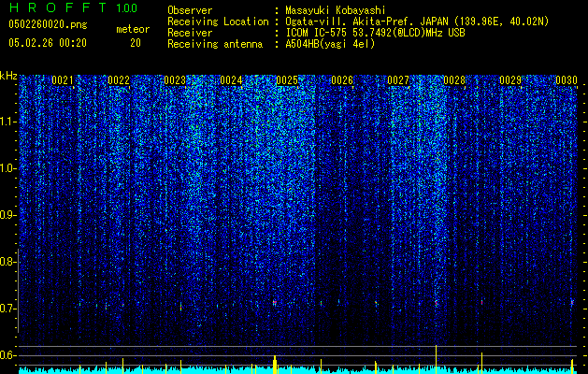This screenshot has height=374, width=588.
Task: Click the 0.6 kHz axis label
Action: (x=7, y=355)
